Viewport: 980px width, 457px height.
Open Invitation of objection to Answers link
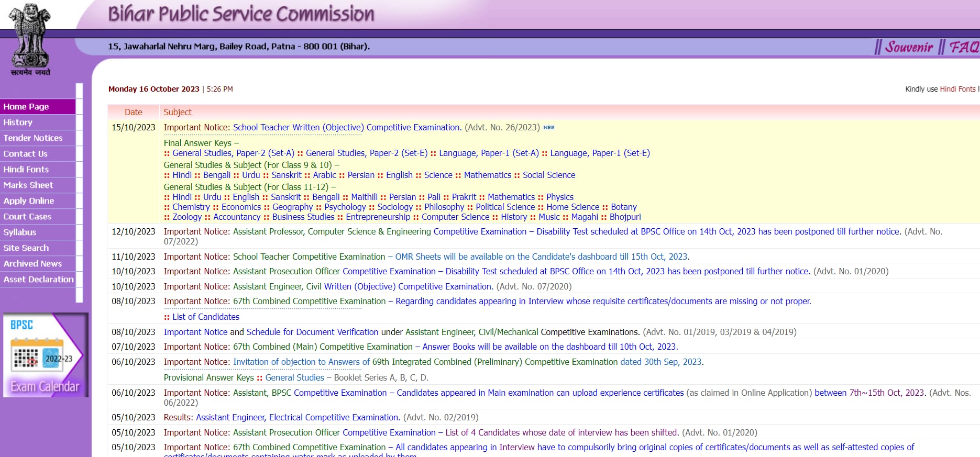301,362
